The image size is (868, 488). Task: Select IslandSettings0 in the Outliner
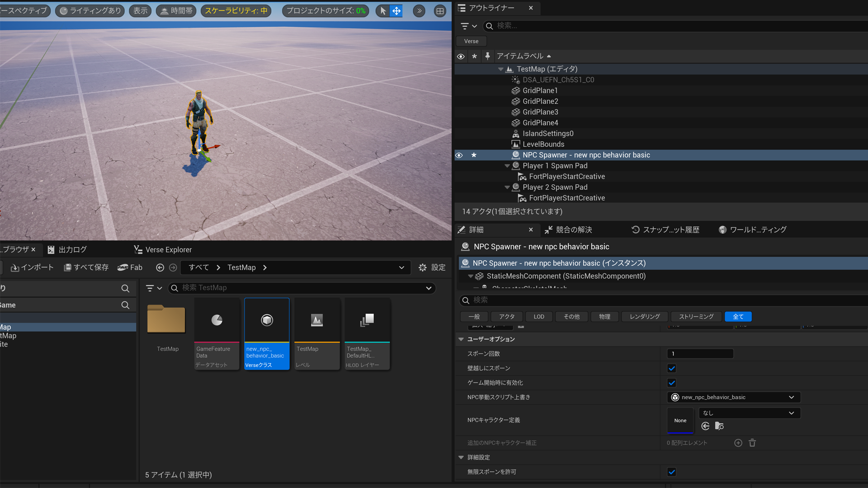pos(548,133)
